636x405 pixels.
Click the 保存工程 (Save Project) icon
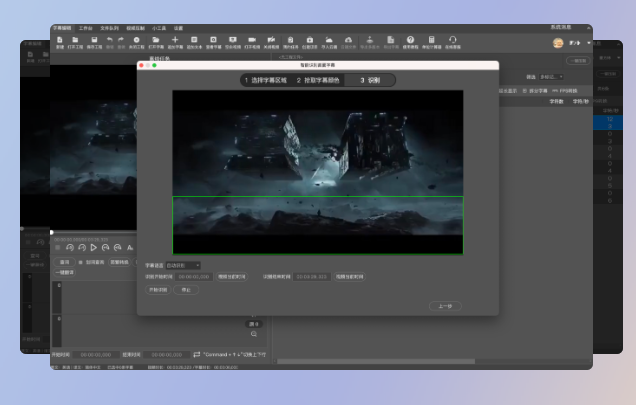click(93, 42)
